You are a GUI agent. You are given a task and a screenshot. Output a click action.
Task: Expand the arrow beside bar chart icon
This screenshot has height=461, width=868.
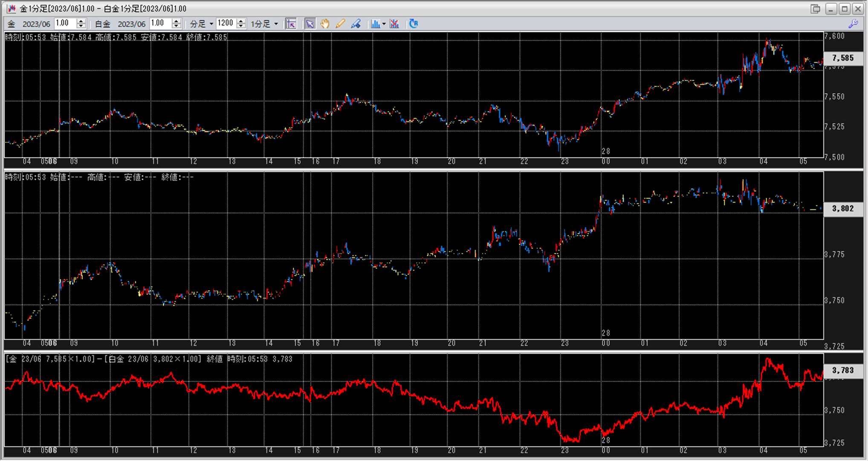pyautogui.click(x=384, y=24)
